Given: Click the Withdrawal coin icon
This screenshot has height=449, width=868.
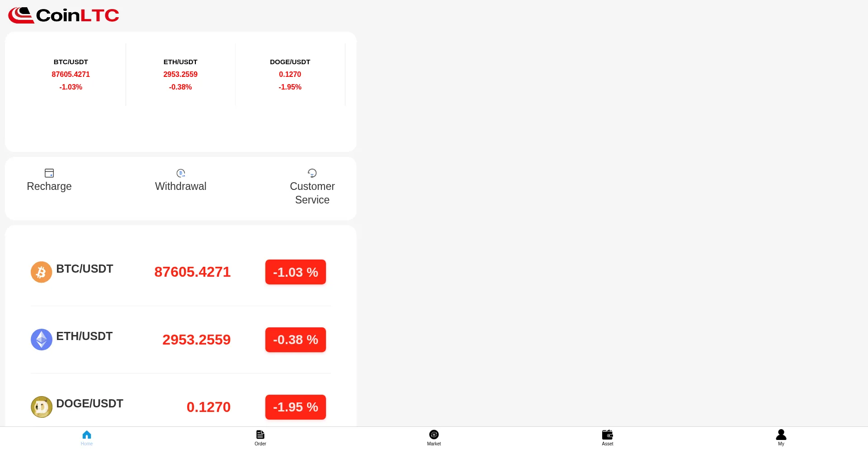Looking at the screenshot, I should click(181, 173).
